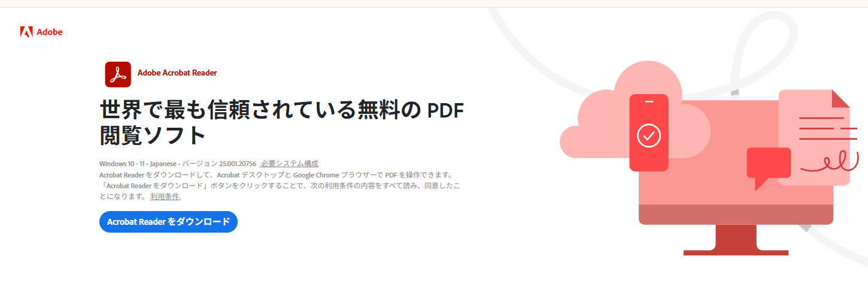Open the 利用条件 link
The height and width of the screenshot is (289, 868).
point(165,197)
